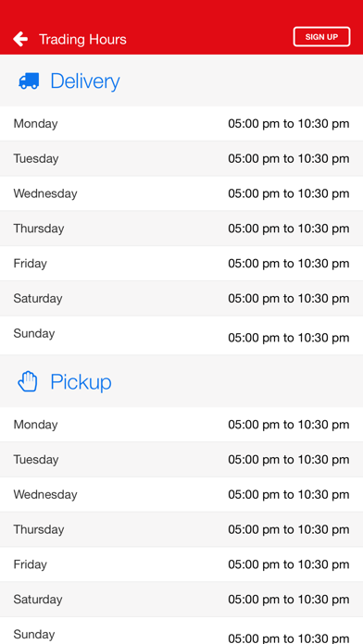
Task: Click the pickup hand icon
Action: click(x=28, y=381)
